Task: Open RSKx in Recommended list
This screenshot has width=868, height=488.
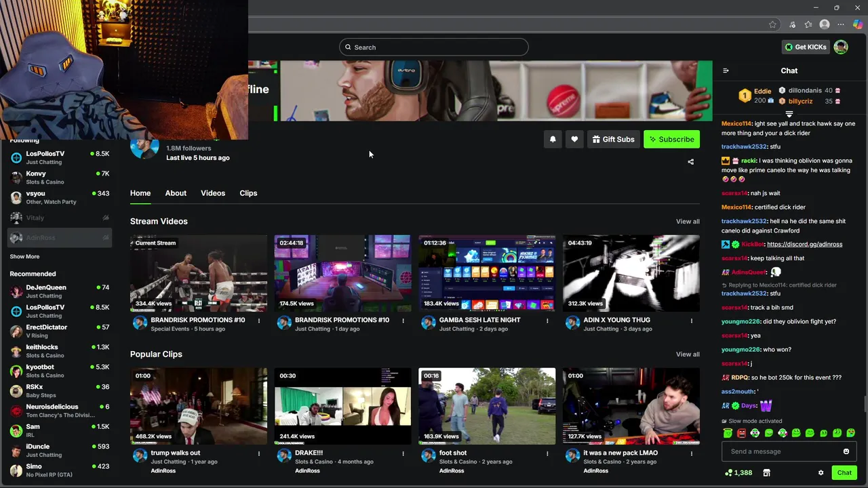Action: (60, 390)
